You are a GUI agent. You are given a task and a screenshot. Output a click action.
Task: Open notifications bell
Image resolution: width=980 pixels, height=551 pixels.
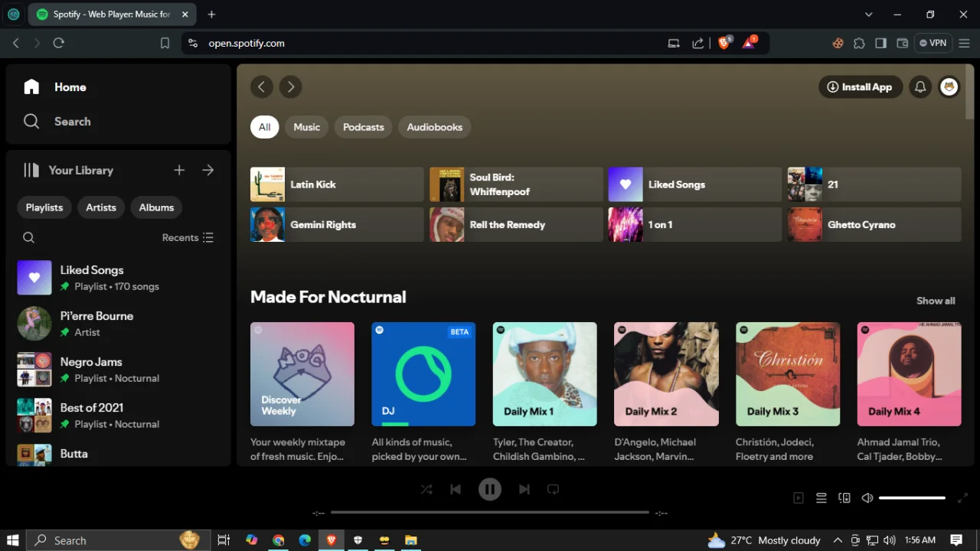[x=920, y=87]
